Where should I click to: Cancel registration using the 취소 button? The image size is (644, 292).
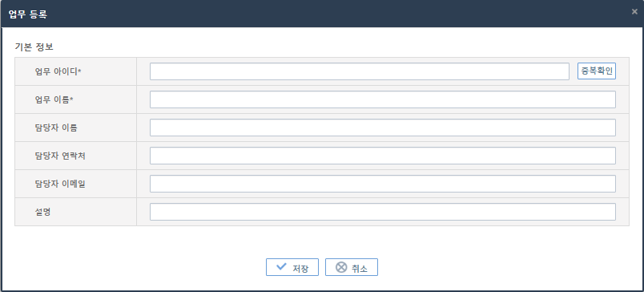click(x=351, y=267)
